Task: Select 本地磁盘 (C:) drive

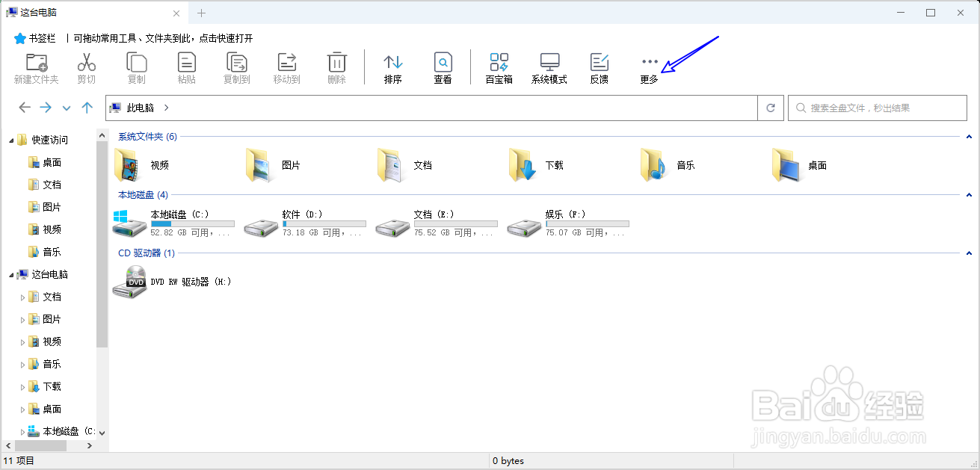Action: point(174,223)
